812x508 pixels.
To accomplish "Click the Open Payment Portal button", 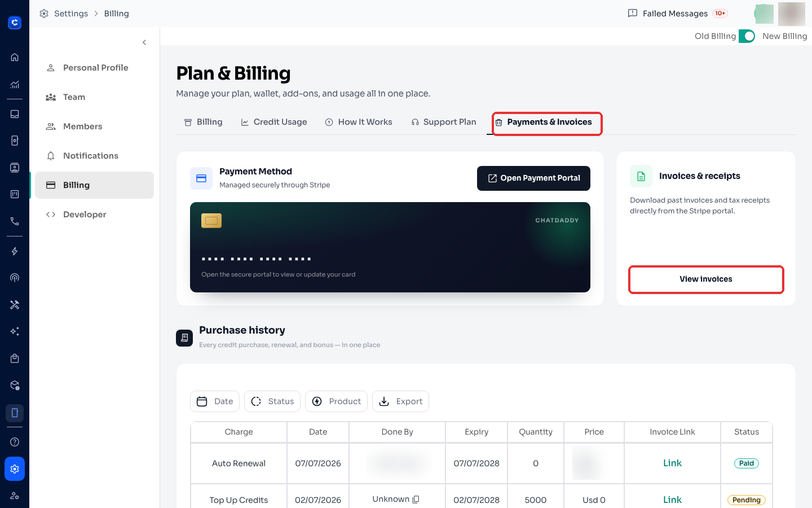I will tap(533, 178).
